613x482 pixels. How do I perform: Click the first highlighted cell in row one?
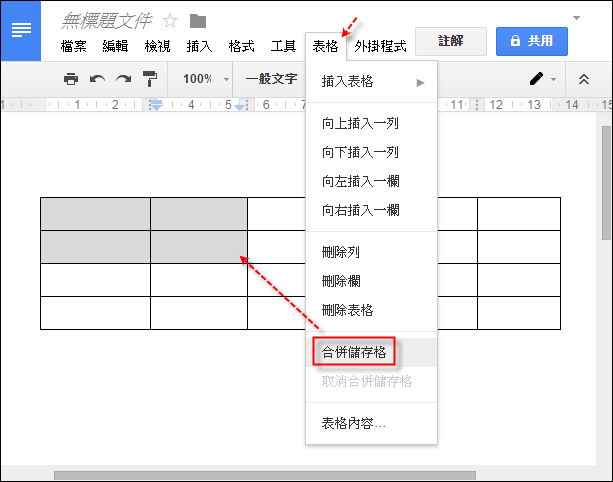click(x=95, y=214)
